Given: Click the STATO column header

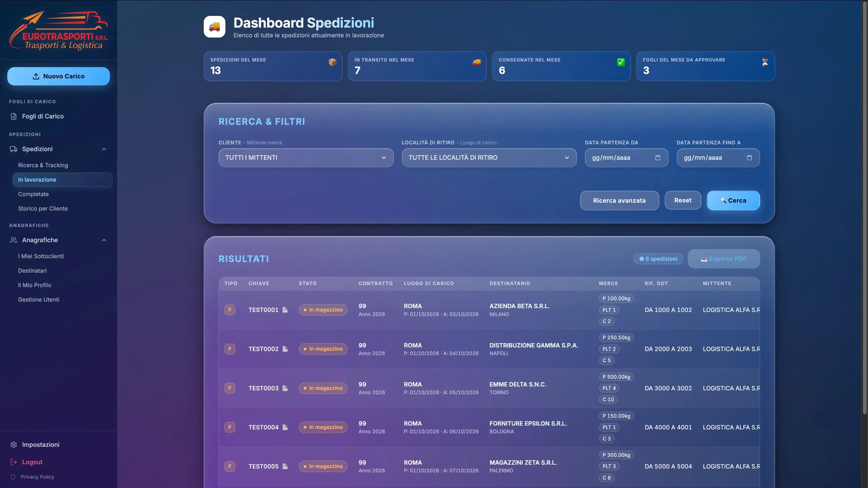Looking at the screenshot, I should coord(307,283).
